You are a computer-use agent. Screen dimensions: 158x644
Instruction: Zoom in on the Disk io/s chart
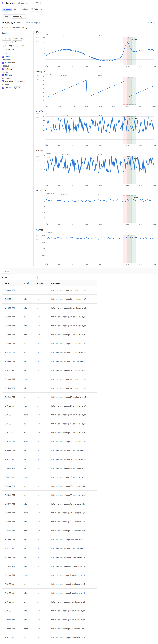[x=38, y=155]
